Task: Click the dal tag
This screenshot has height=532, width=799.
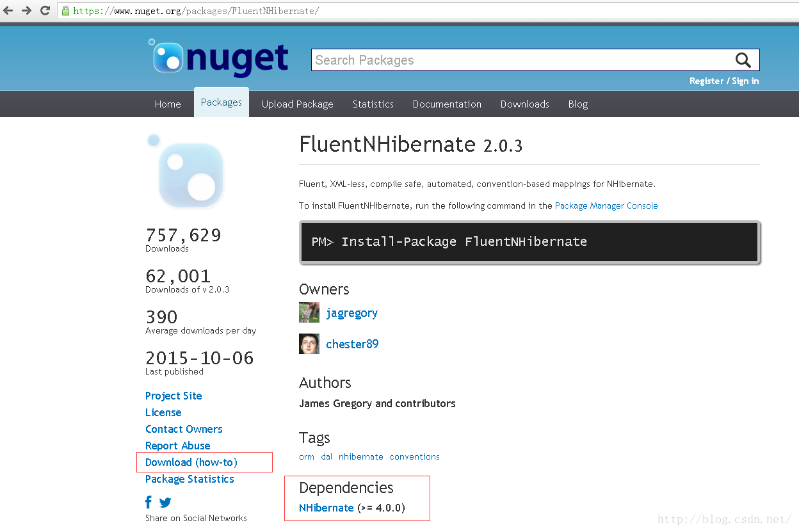Action: (327, 456)
